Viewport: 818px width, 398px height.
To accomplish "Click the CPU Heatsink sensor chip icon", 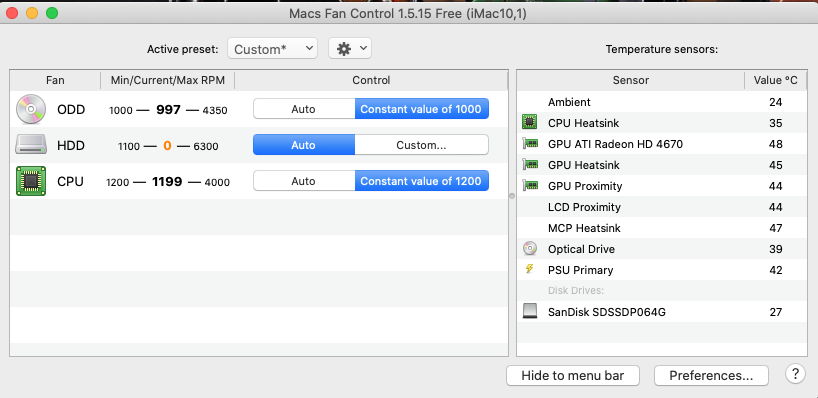I will click(x=530, y=123).
